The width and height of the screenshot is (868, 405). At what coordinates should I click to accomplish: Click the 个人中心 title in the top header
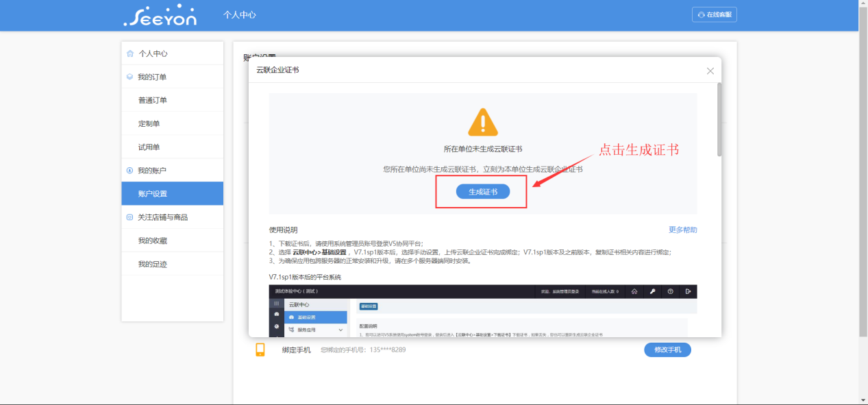point(240,15)
